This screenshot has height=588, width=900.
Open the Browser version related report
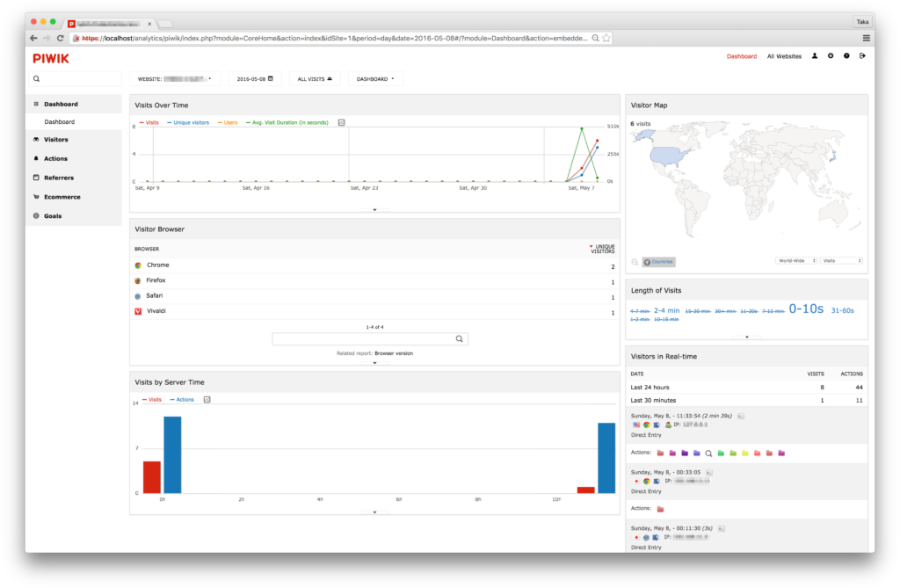point(394,353)
